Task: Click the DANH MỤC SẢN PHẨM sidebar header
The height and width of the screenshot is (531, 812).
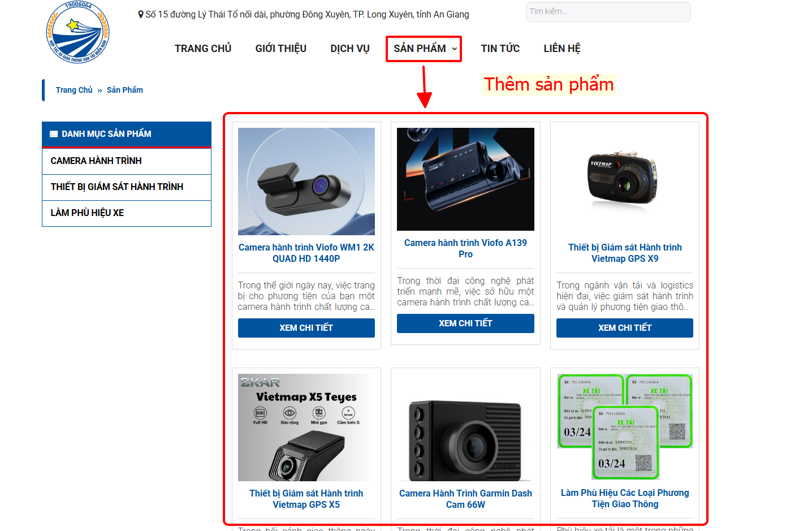Action: pos(127,135)
